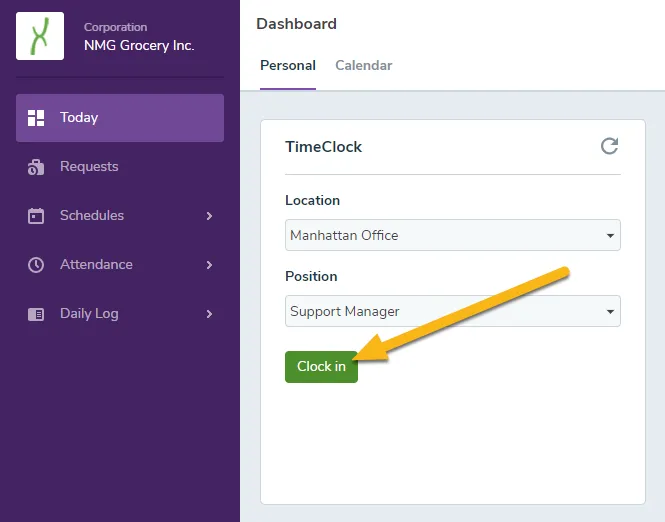Open Daily Log in the sidebar
This screenshot has width=665, height=522.
(120, 314)
